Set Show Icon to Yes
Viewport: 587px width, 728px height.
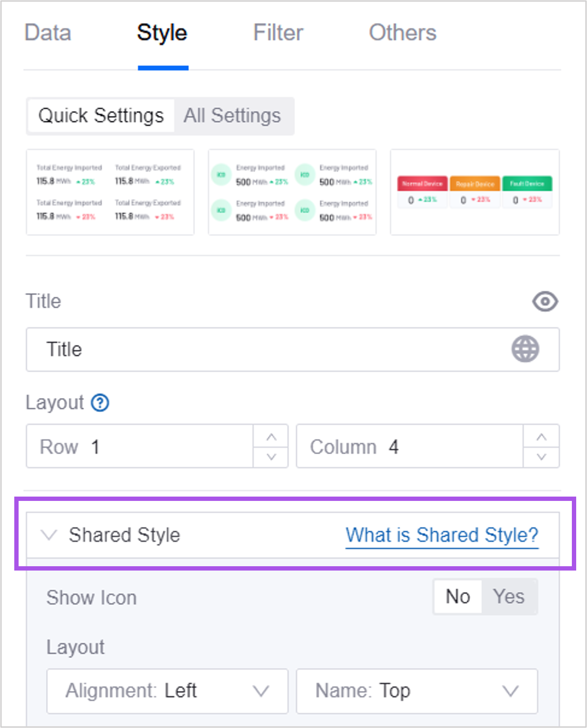(x=509, y=597)
